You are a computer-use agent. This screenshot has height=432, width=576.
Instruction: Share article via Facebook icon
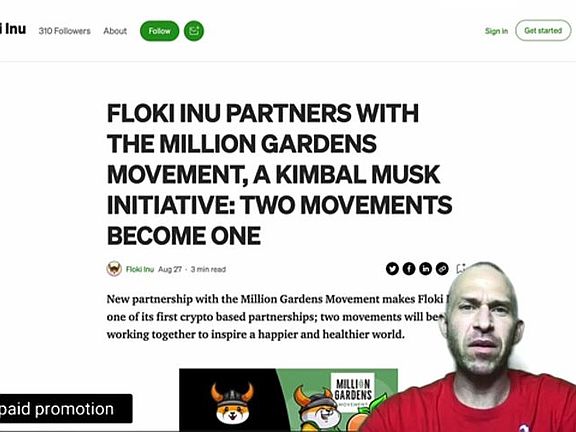(409, 269)
